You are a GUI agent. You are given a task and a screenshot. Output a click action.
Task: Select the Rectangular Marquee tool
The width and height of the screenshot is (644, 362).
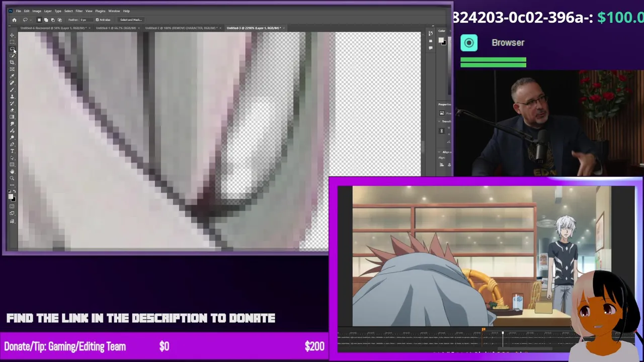click(x=12, y=42)
